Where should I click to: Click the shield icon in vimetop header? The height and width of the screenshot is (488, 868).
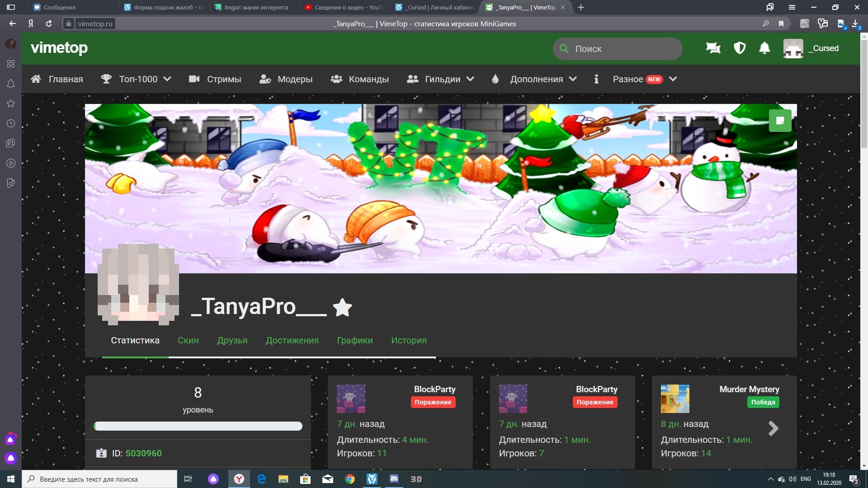pyautogui.click(x=740, y=48)
